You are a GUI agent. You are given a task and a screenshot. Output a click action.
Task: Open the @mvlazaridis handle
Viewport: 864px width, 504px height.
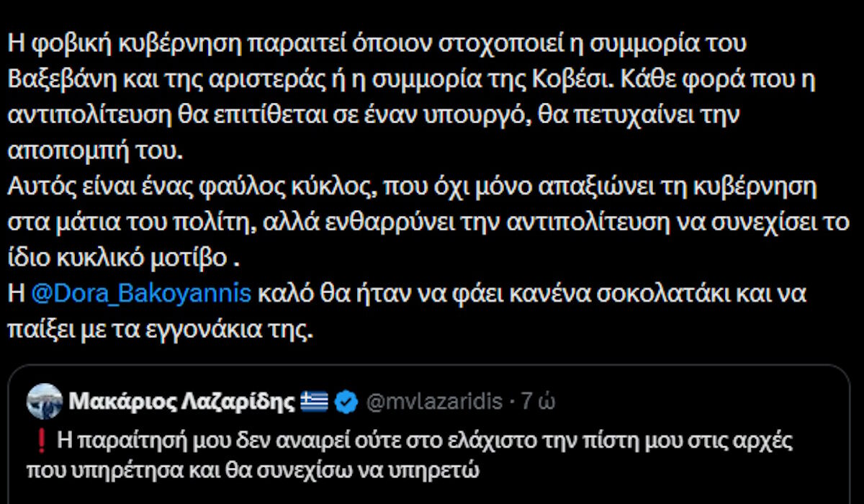tap(434, 402)
